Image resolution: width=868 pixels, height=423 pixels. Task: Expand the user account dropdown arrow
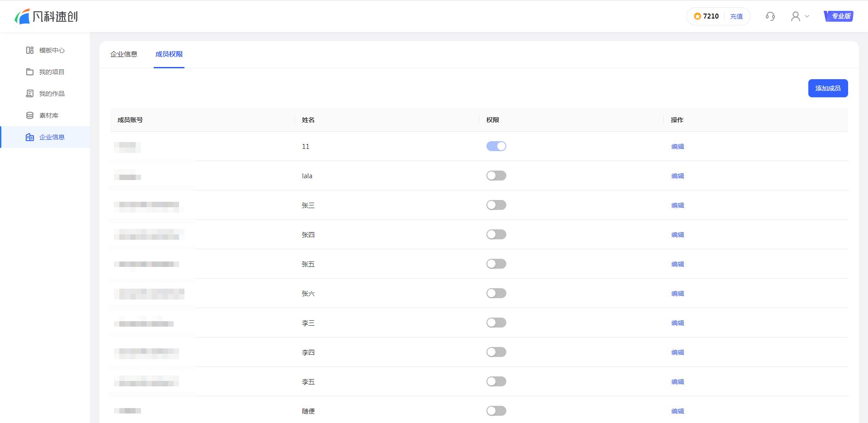tap(807, 16)
